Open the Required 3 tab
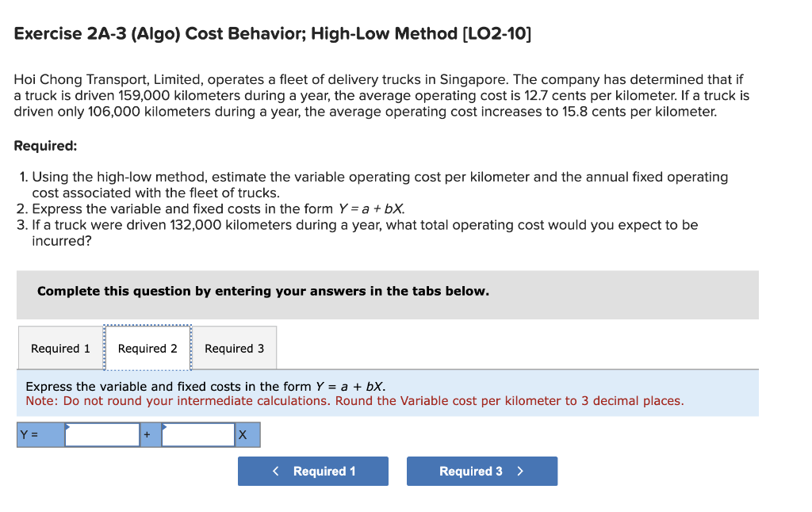The height and width of the screenshot is (512, 812). pyautogui.click(x=234, y=348)
